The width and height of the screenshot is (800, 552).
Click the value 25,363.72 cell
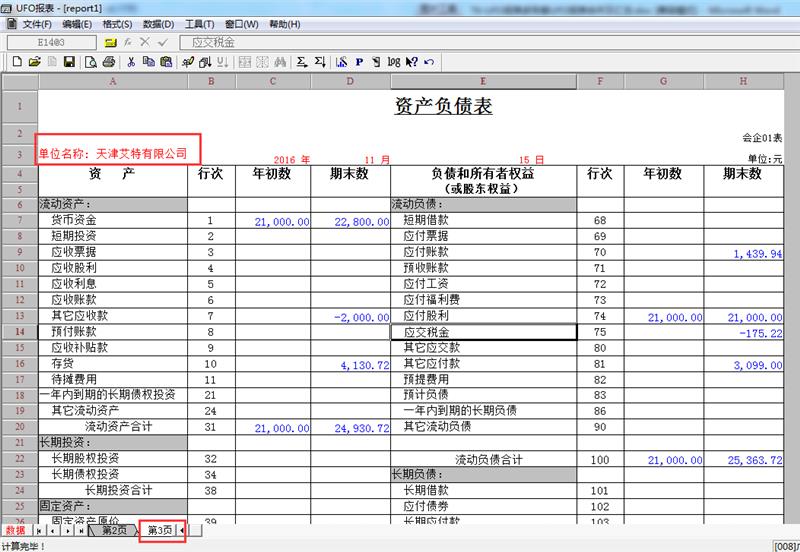pos(744,460)
